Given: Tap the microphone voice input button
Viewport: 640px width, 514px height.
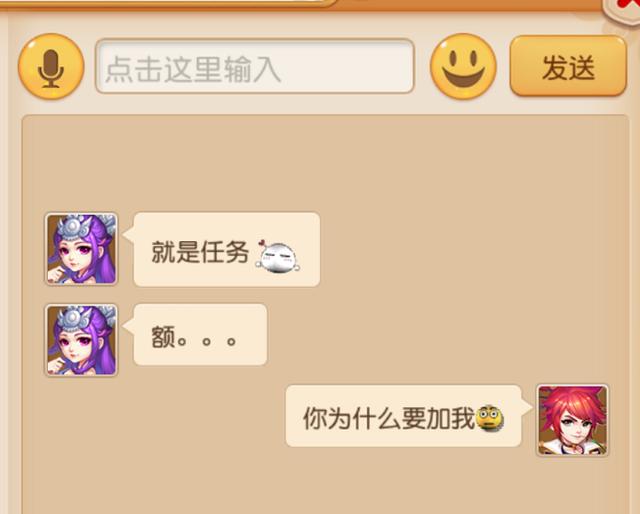Looking at the screenshot, I should (x=51, y=67).
